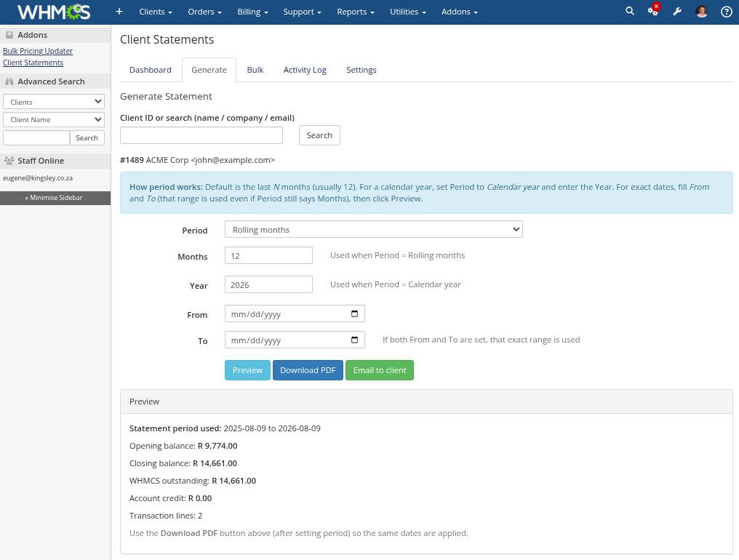Open the plus quick-add menu
The height and width of the screenshot is (560, 739).
point(119,12)
